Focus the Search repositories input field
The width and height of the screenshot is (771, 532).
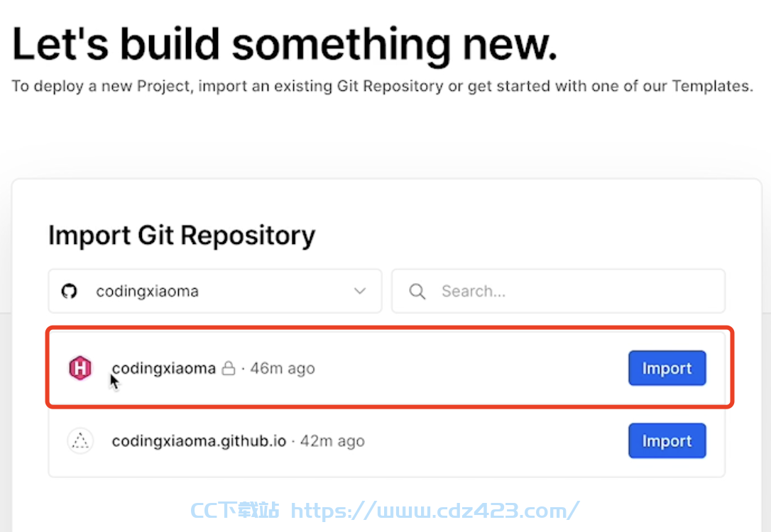click(x=558, y=291)
